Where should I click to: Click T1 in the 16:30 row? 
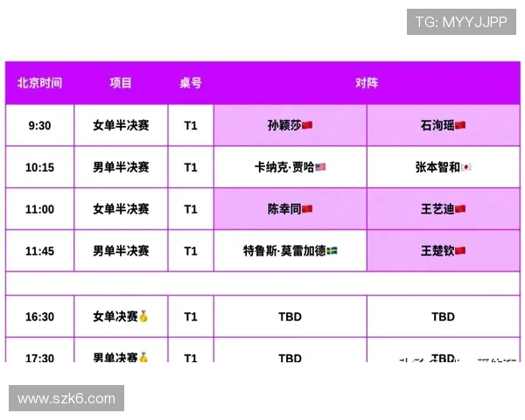pyautogui.click(x=191, y=317)
